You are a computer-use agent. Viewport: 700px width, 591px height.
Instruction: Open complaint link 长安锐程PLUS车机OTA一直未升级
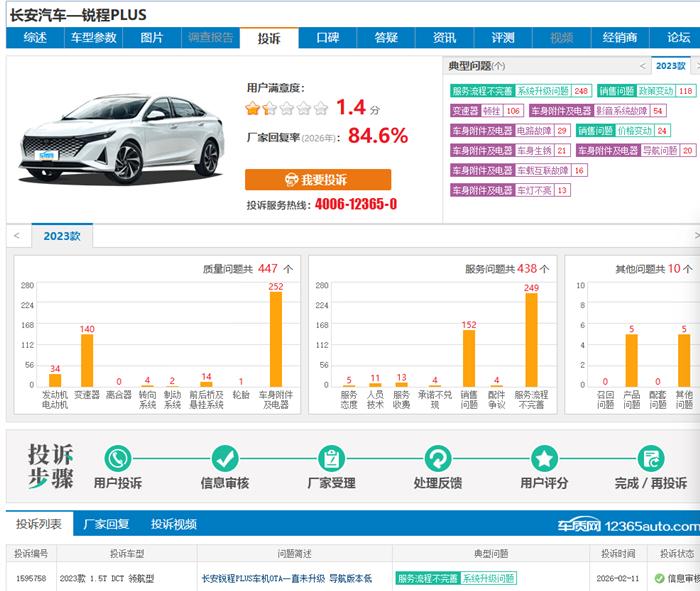pyautogui.click(x=286, y=578)
